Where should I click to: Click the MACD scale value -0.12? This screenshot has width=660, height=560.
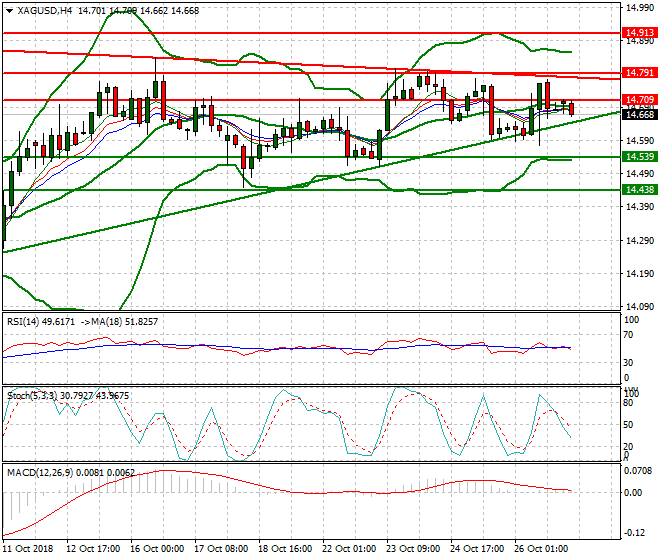[633, 533]
